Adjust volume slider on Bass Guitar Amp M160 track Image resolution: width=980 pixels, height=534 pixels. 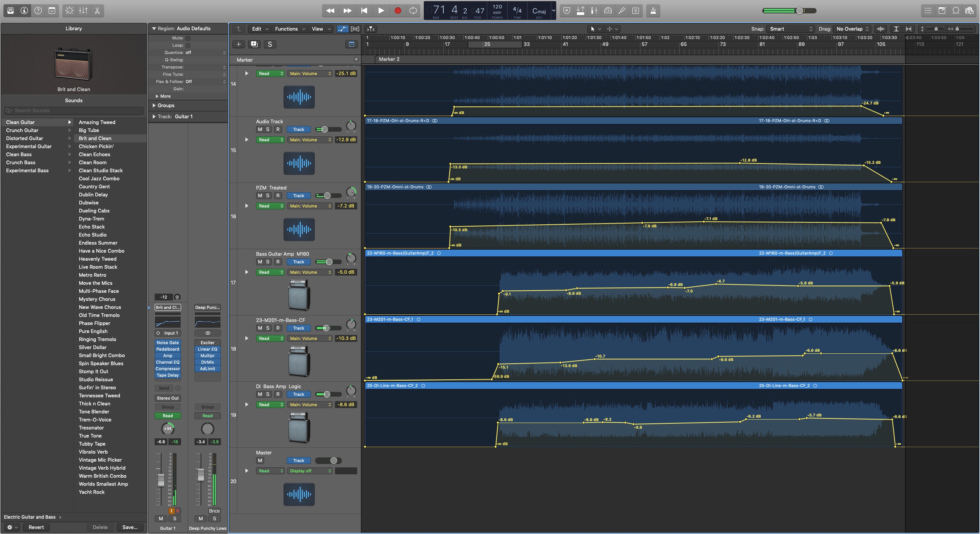(328, 262)
